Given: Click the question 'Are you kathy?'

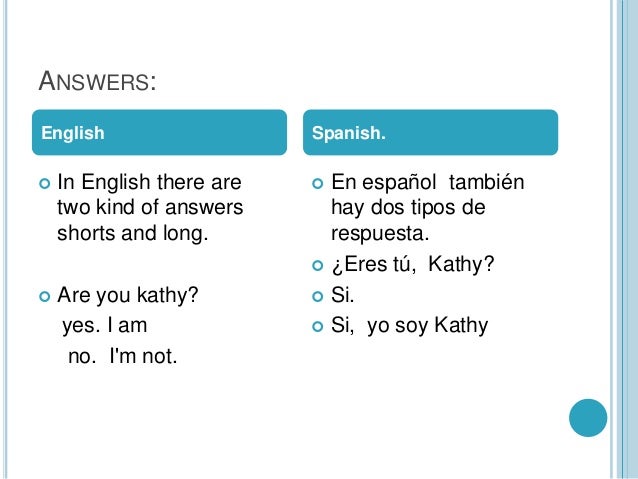Looking at the screenshot, I should (x=128, y=295).
